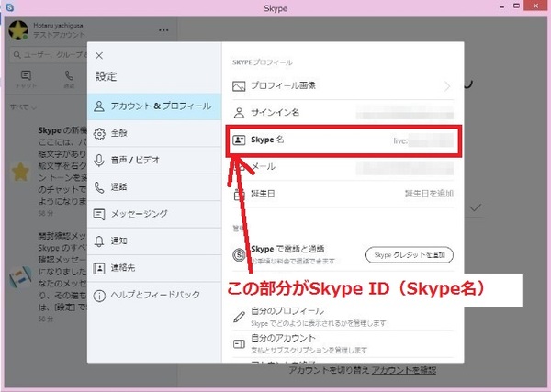Select アカウント & プロフィール settings tab
551x392 pixels.
(154, 106)
